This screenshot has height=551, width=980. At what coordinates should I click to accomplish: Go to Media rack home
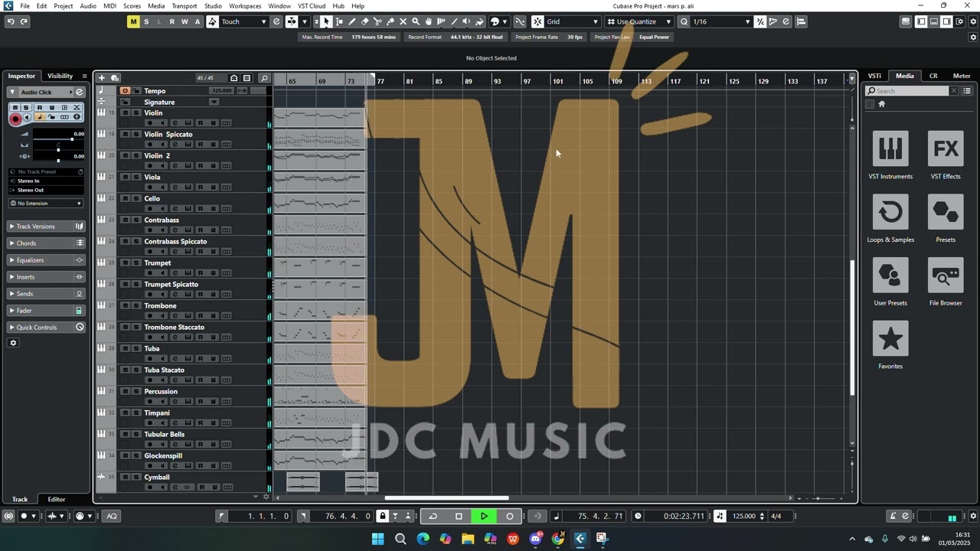881,104
